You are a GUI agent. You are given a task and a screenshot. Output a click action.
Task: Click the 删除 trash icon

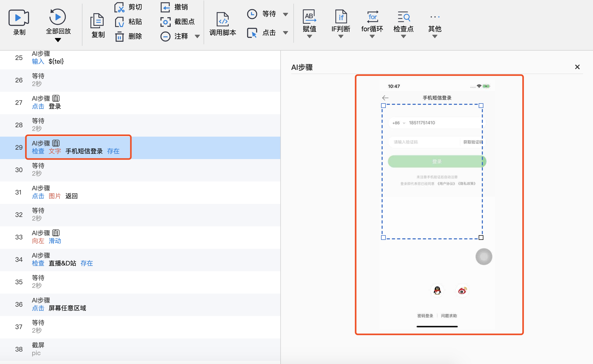(119, 36)
